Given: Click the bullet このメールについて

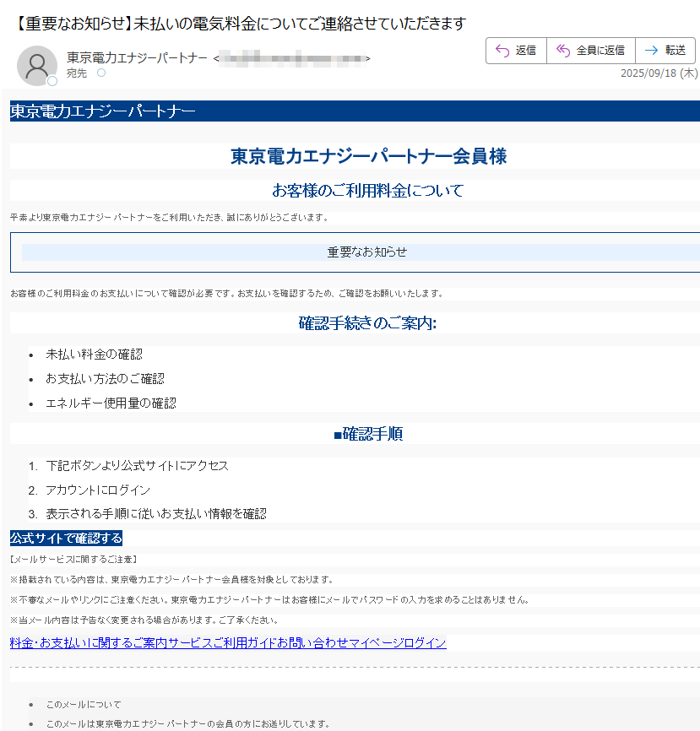Looking at the screenshot, I should point(84,705).
